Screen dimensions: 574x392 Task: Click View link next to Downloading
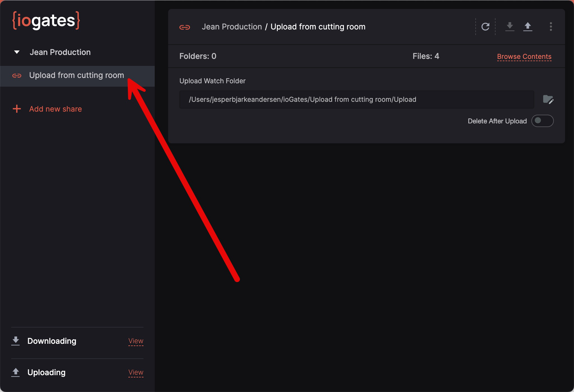click(x=136, y=341)
